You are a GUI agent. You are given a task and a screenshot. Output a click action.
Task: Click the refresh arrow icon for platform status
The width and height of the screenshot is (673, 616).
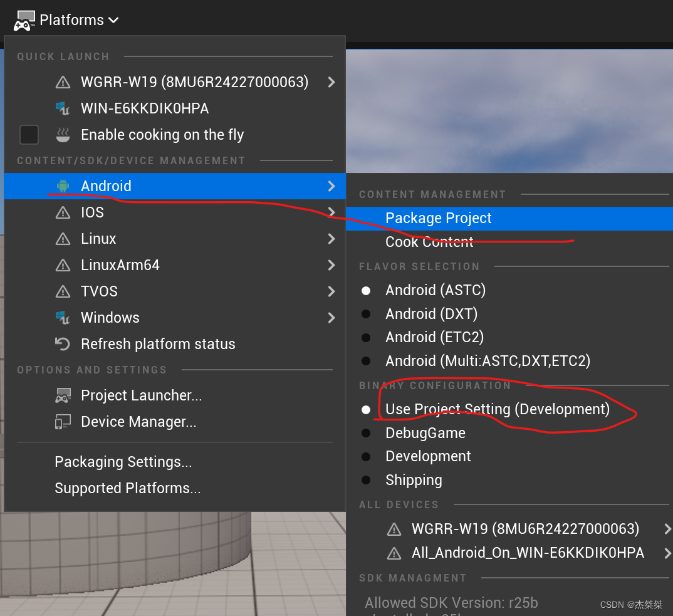point(63,344)
